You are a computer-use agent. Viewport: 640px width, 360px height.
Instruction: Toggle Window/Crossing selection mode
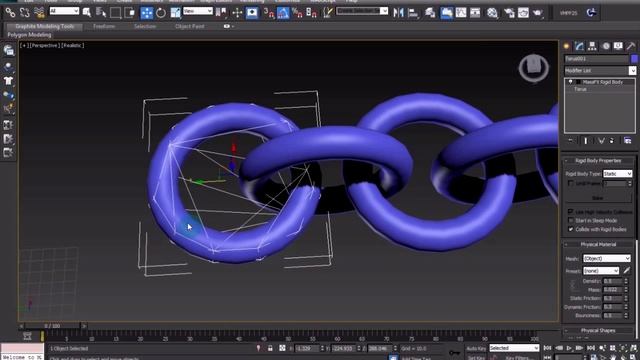click(130, 13)
